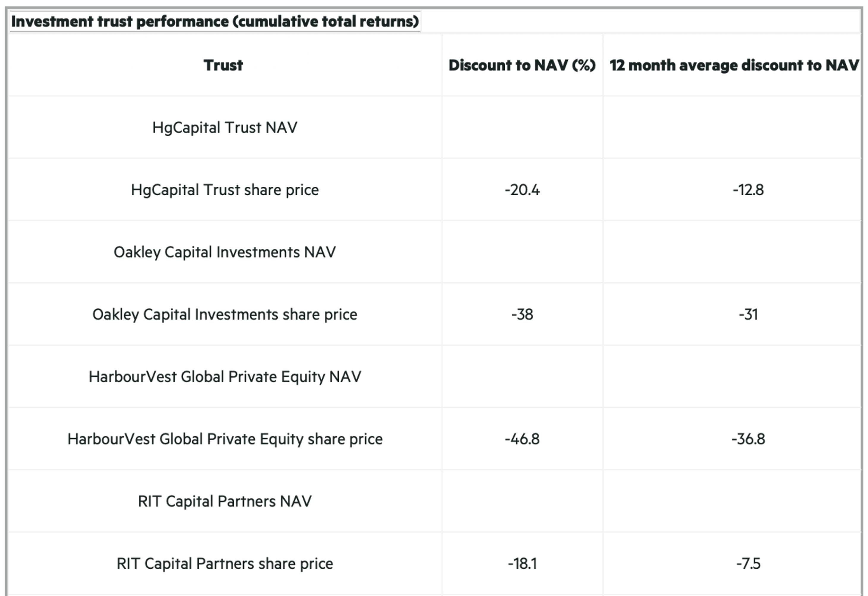Select 'Oakley Capital Investments share price' cell
Viewport: 868px width, 596px height.
click(225, 315)
